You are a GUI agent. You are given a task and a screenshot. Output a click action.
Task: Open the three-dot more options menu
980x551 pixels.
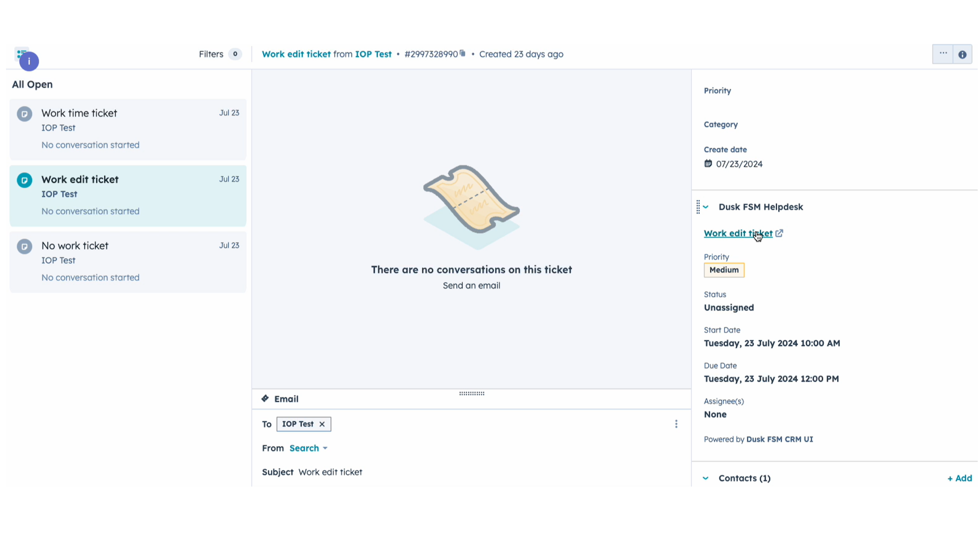[x=943, y=54]
